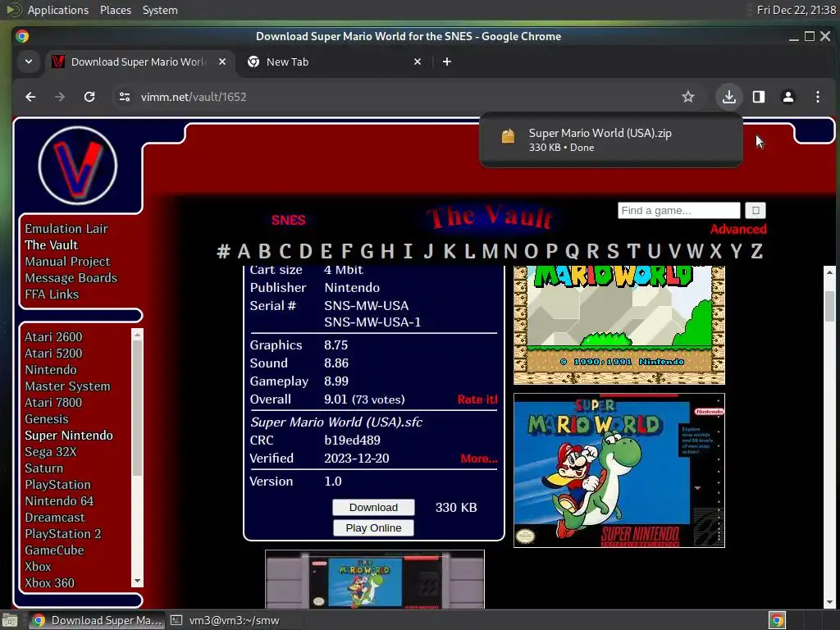Click letter Z in alphabet index
The width and height of the screenshot is (840, 630).
click(x=756, y=251)
